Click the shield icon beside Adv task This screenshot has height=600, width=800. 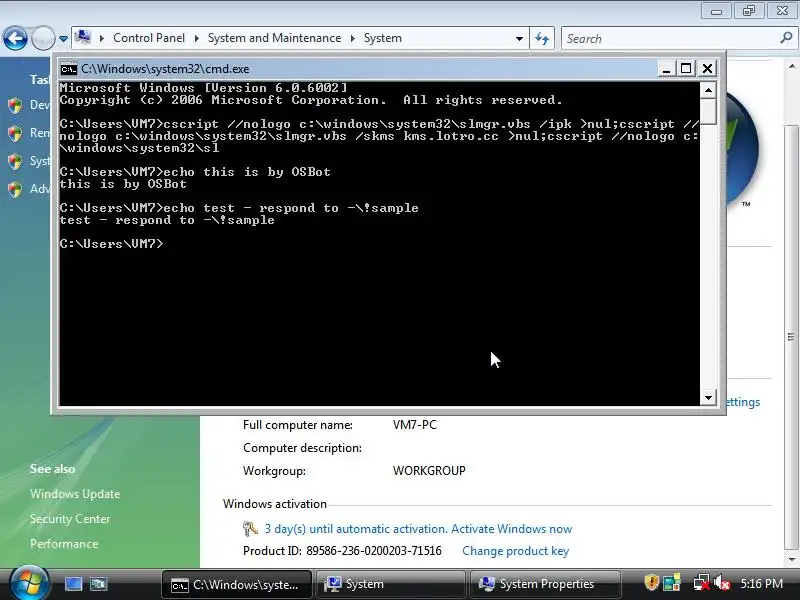coord(15,189)
